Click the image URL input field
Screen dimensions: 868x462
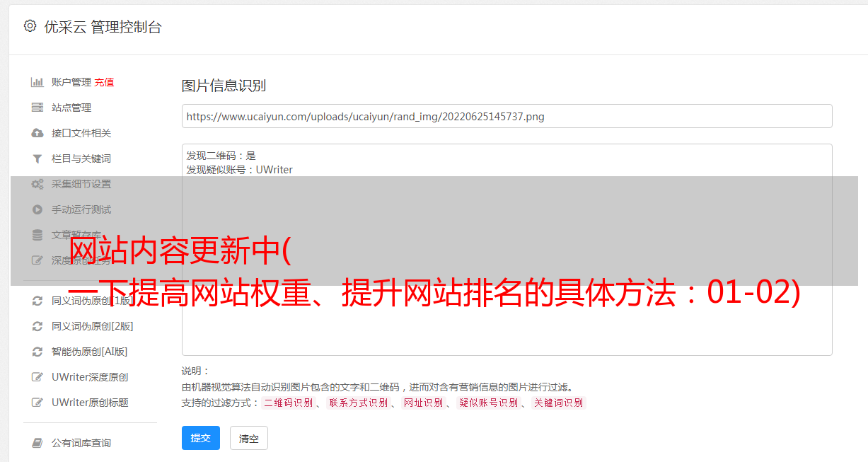click(507, 116)
